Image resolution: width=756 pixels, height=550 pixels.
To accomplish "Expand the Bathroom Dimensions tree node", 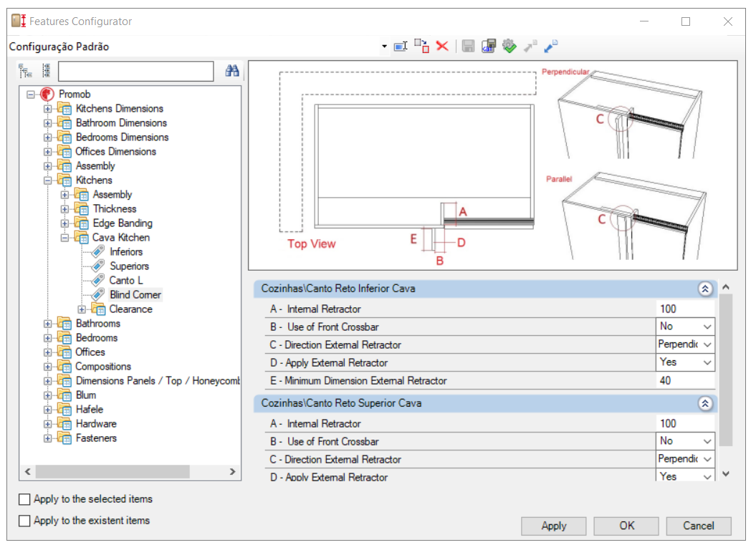I will click(x=48, y=123).
